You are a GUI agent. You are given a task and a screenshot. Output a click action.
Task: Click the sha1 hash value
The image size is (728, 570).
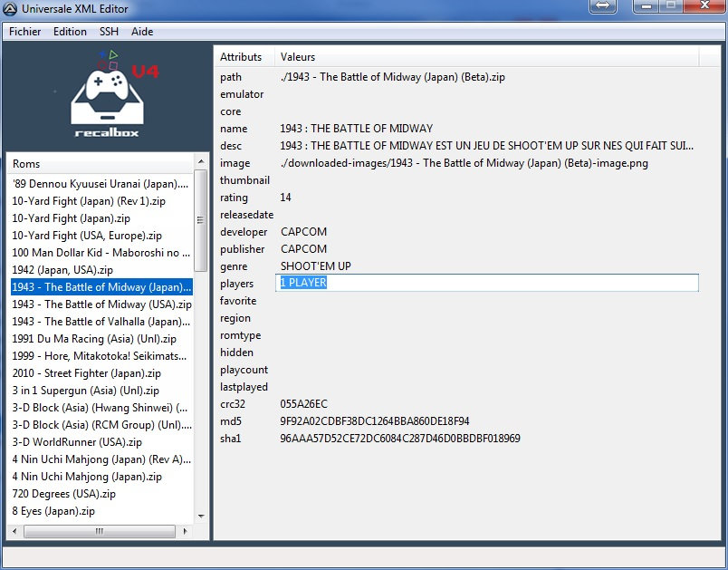tap(400, 438)
